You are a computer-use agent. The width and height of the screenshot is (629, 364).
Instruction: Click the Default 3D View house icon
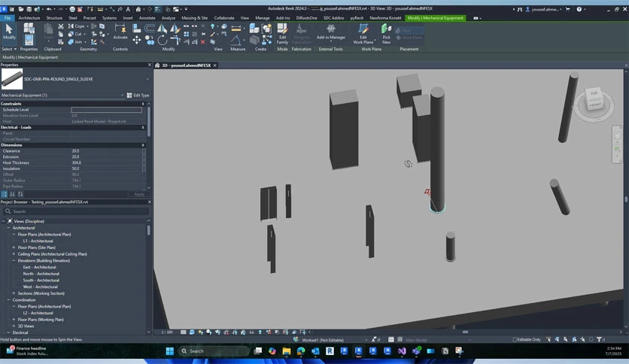point(138,9)
